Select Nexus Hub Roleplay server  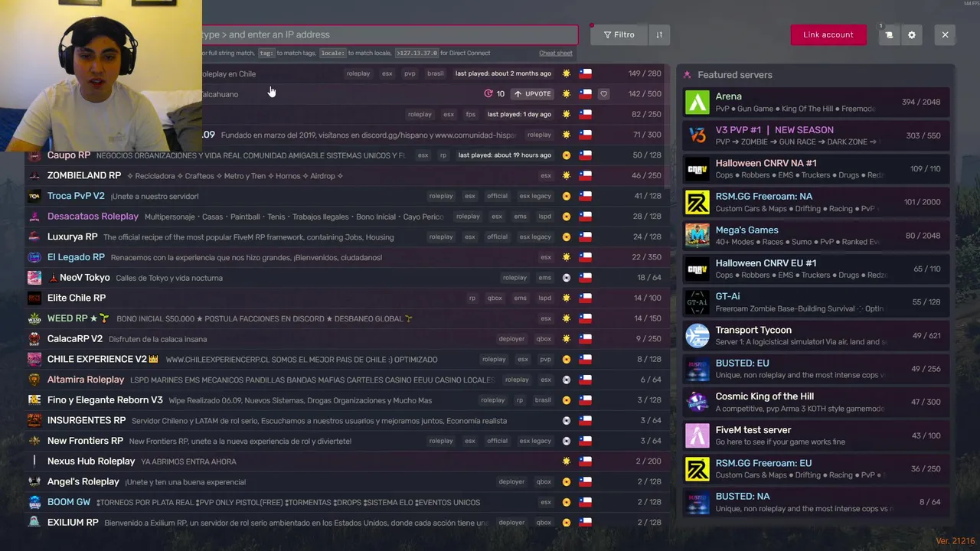point(348,461)
